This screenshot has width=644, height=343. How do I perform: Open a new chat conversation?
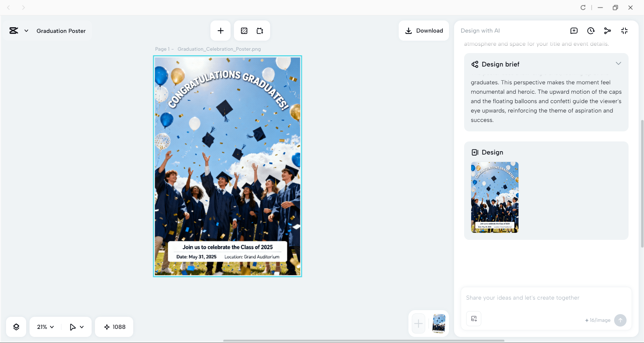pos(574,31)
